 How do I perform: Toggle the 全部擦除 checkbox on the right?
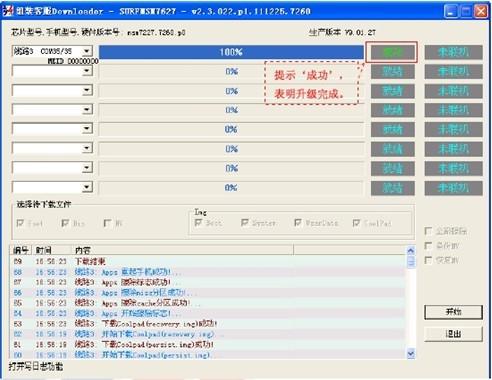(x=428, y=231)
